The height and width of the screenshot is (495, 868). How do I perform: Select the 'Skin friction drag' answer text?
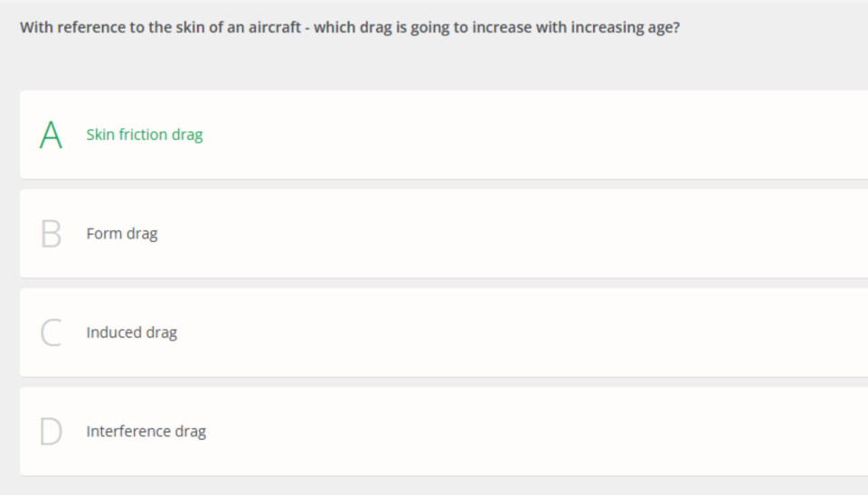[145, 135]
